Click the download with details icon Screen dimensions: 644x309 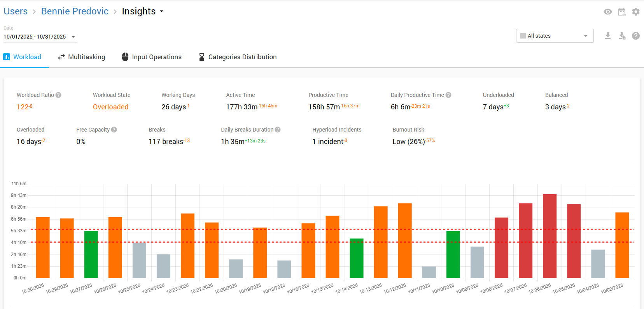point(622,36)
